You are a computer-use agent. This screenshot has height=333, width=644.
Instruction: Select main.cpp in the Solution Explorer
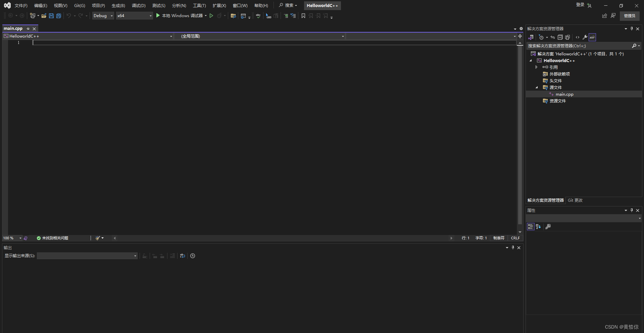point(564,94)
